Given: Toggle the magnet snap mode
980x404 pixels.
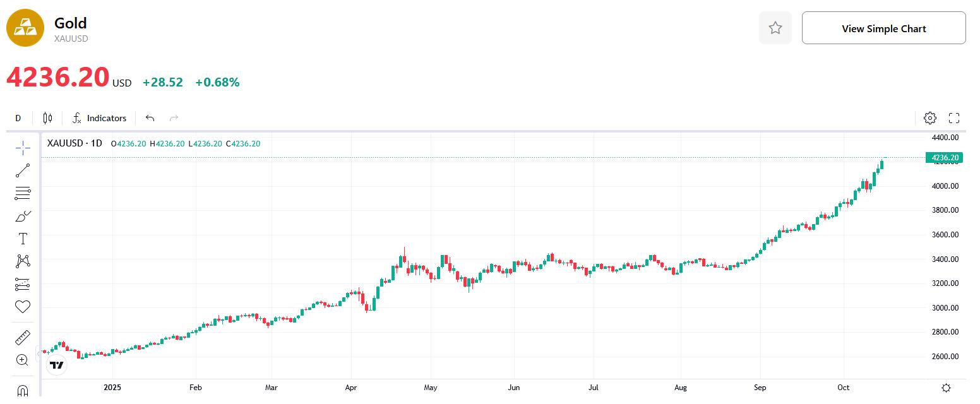Looking at the screenshot, I should click(23, 390).
